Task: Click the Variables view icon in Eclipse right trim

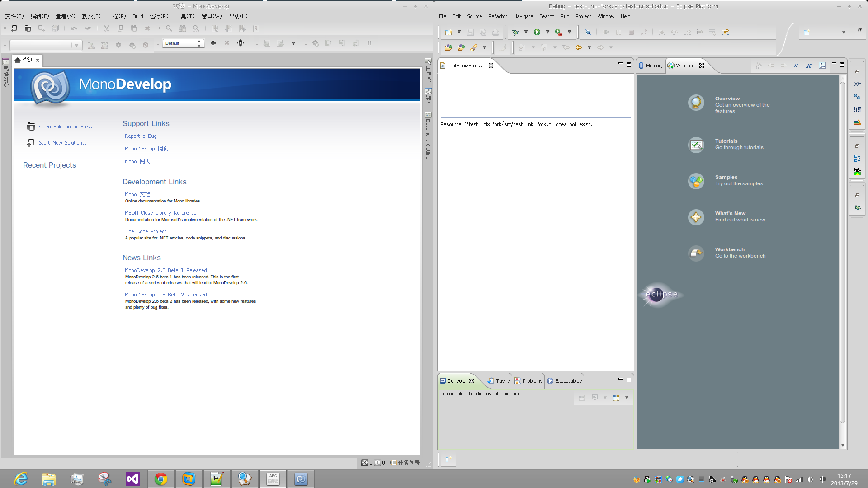Action: coord(857,84)
